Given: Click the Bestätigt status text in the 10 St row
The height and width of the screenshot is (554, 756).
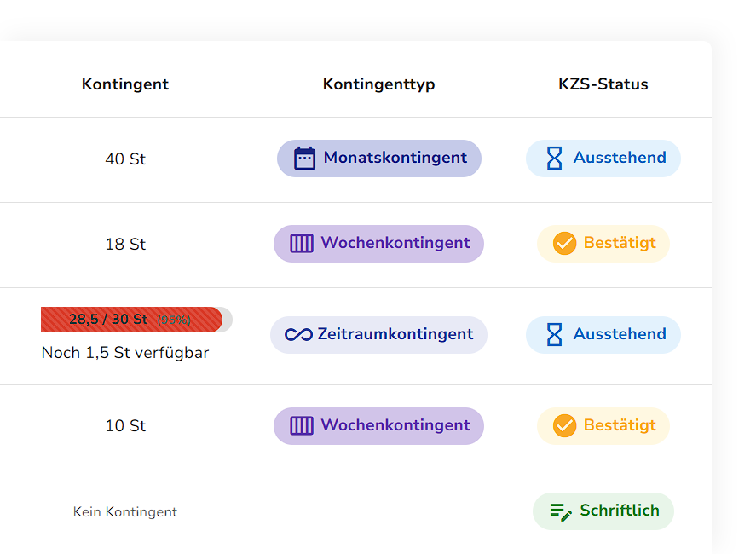Looking at the screenshot, I should tap(620, 425).
